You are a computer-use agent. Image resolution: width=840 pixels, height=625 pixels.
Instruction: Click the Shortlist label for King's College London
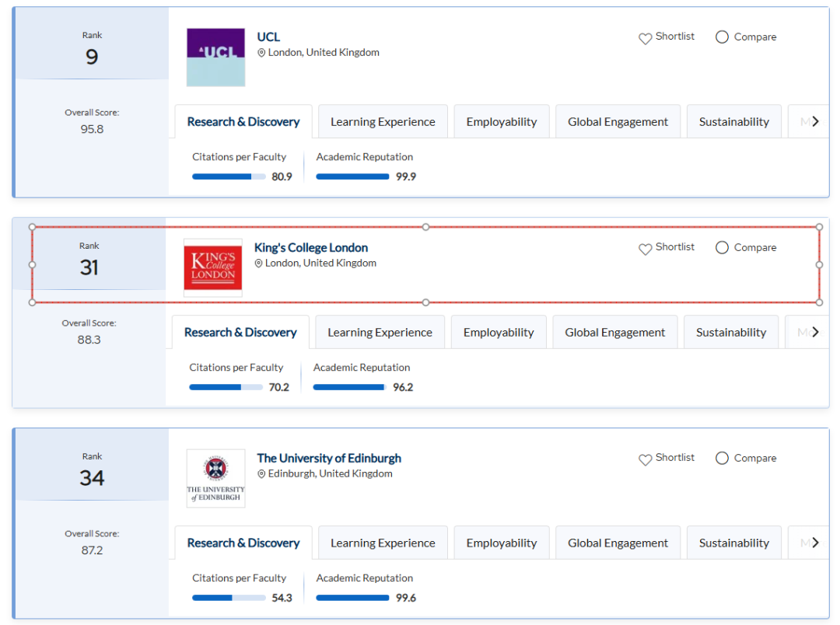point(674,246)
